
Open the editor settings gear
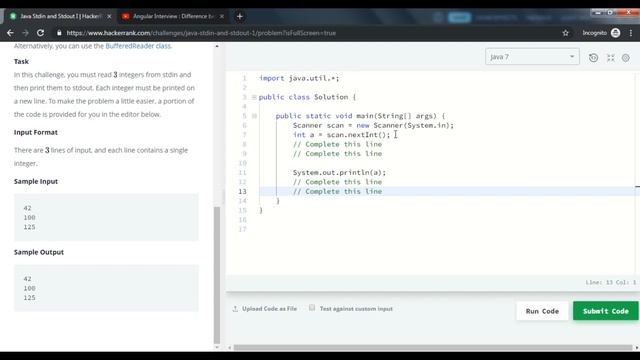tap(626, 58)
